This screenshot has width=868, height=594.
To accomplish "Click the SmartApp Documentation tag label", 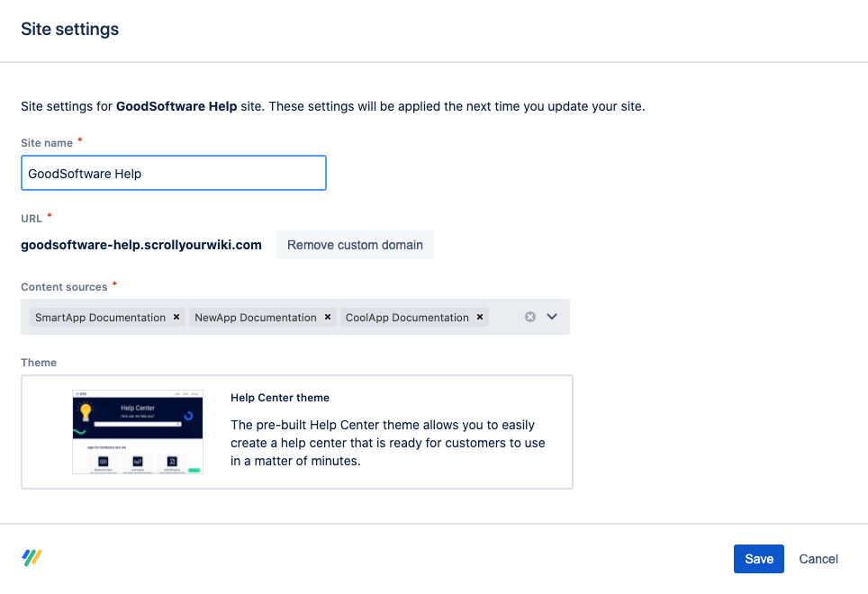I will tap(100, 318).
